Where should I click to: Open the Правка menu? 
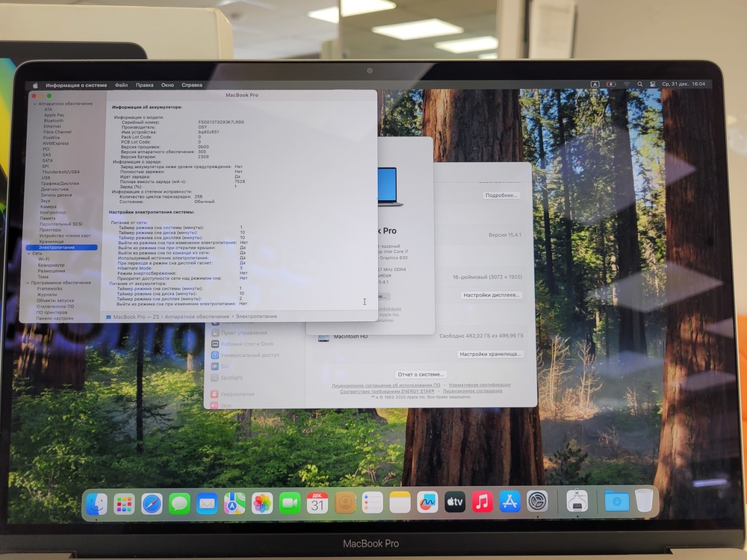[144, 85]
